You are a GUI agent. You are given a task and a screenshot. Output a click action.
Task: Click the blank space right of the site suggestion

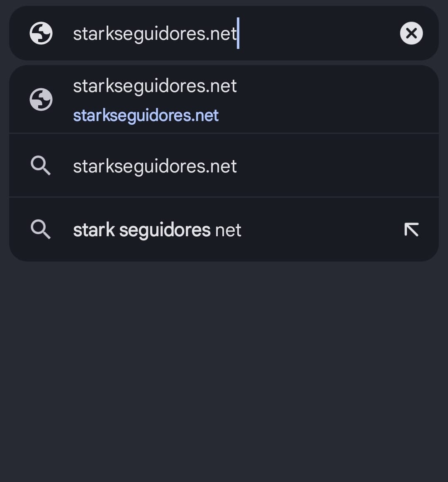[x=332, y=99]
